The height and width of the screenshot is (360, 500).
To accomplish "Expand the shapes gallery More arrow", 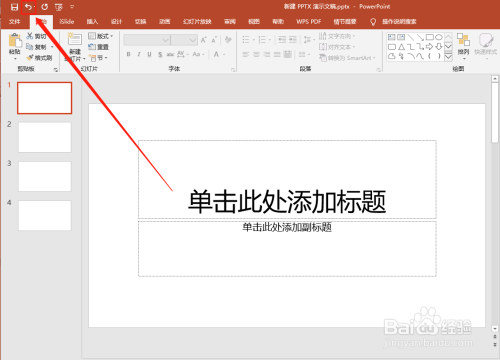I will [x=448, y=57].
